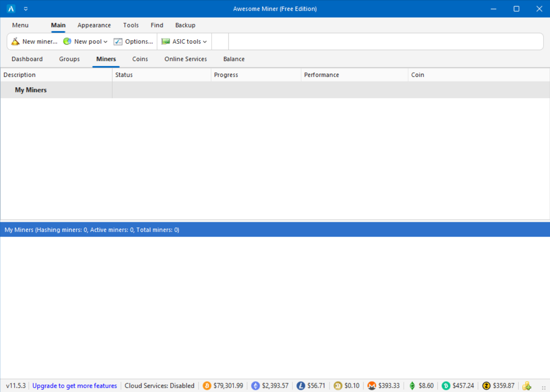
Task: Click the Zcash price $359.87
Action: [504, 386]
